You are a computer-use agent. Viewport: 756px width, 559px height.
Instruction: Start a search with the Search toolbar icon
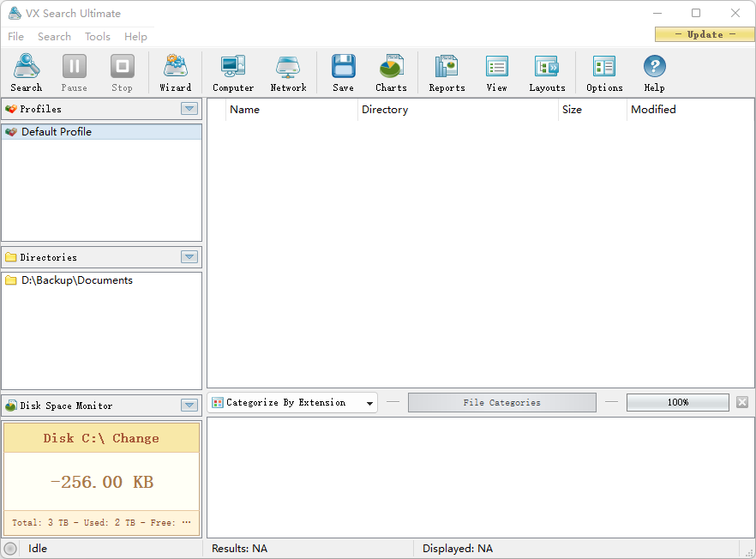click(27, 73)
